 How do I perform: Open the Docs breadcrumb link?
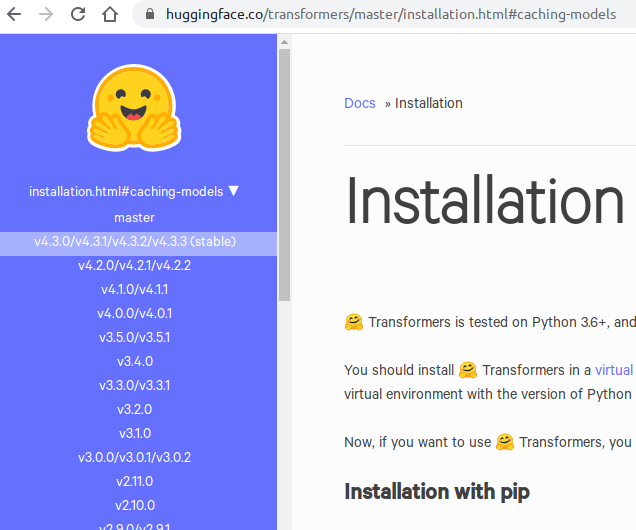[x=360, y=103]
